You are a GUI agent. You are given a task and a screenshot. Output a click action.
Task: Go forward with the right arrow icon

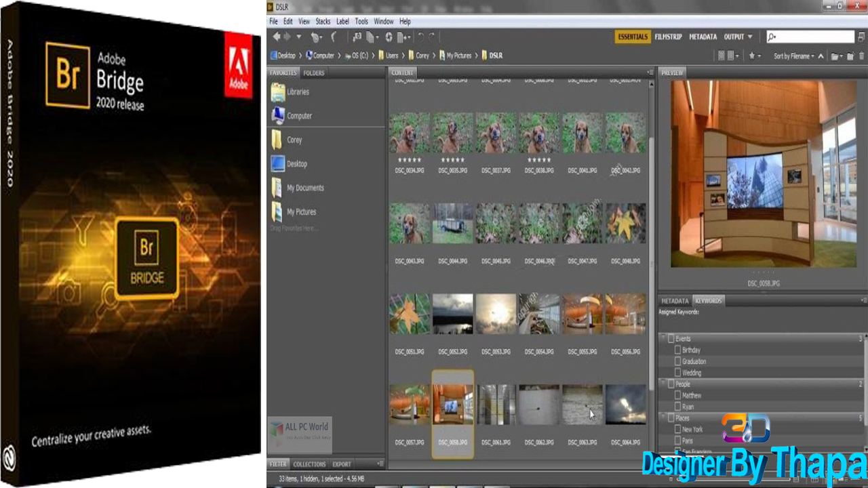(287, 37)
